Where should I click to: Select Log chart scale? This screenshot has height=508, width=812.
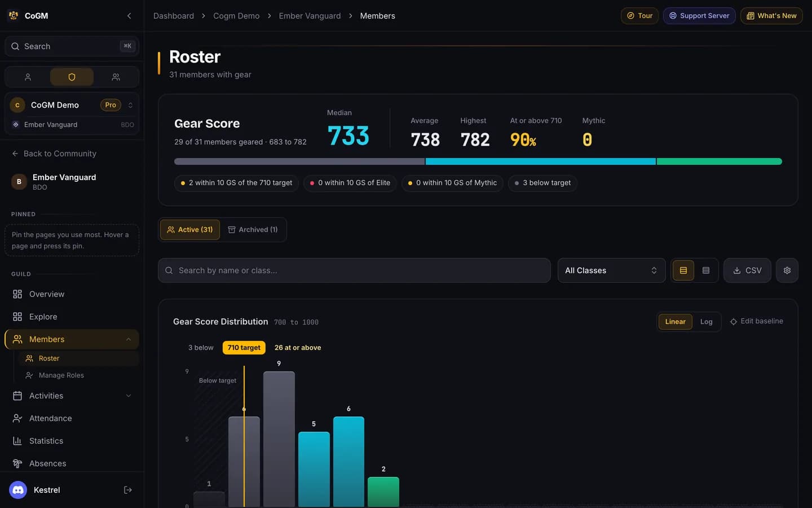(x=706, y=322)
